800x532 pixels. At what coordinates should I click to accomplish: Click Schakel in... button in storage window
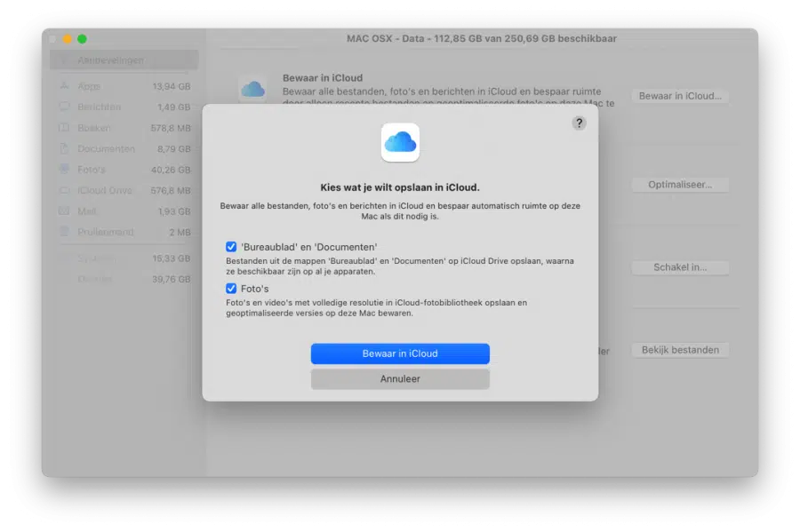[680, 267]
